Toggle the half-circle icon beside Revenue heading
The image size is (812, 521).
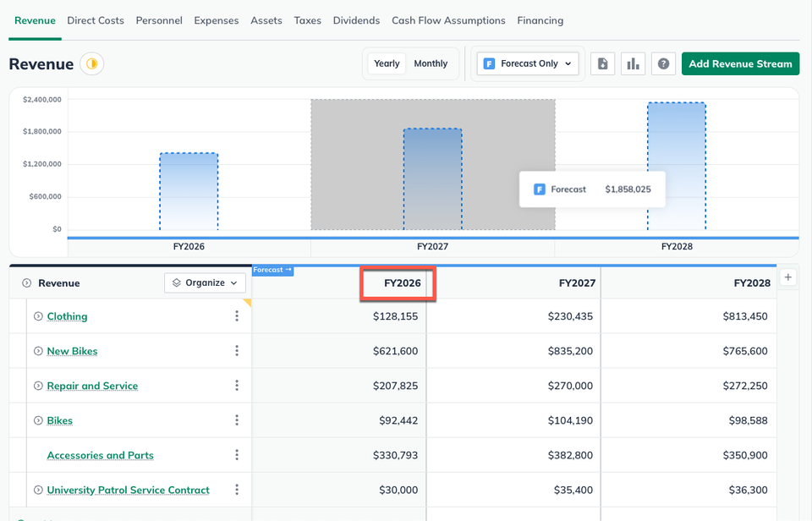point(91,63)
